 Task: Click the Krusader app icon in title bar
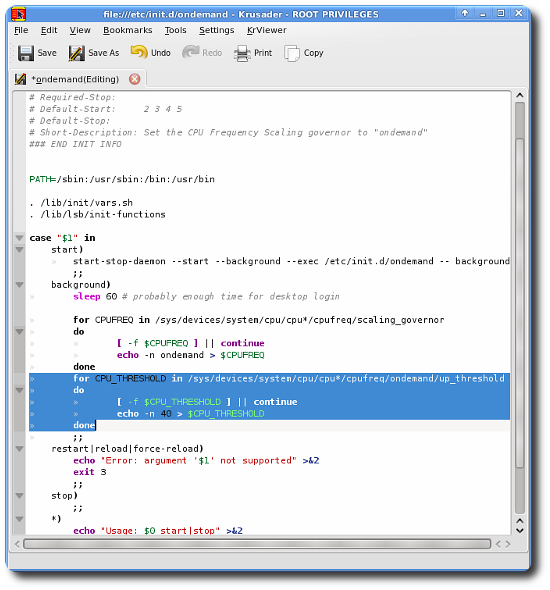(18, 14)
